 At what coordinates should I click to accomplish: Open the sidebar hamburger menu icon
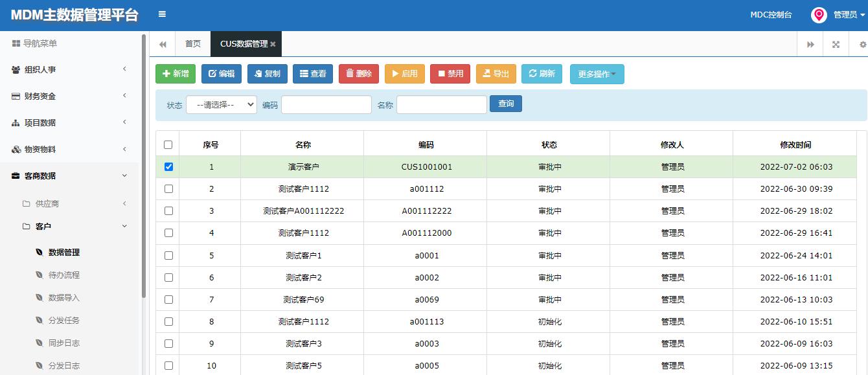[x=161, y=13]
